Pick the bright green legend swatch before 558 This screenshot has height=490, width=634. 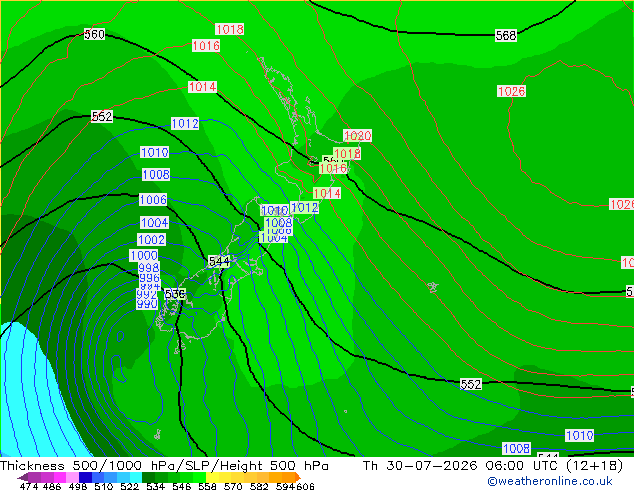[x=199, y=477]
